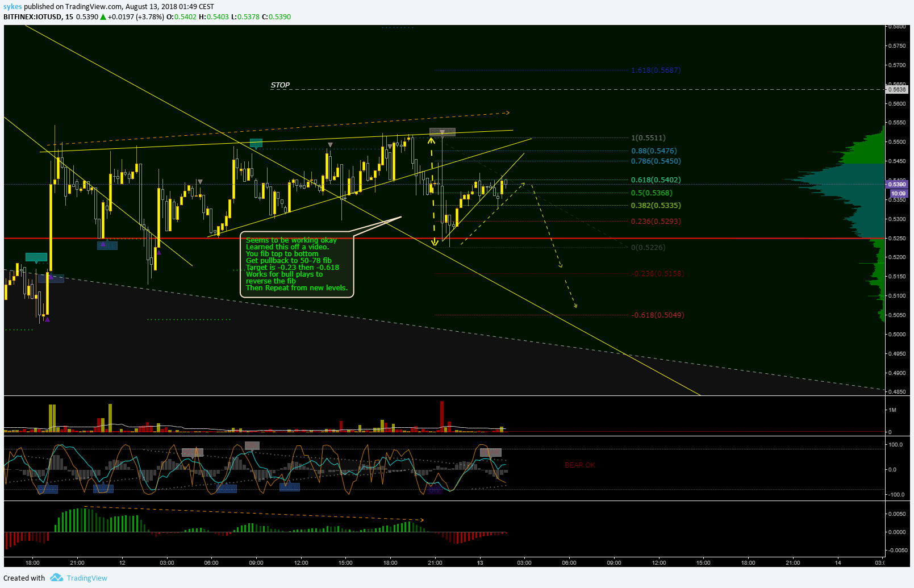This screenshot has width=914, height=588.
Task: Click the +0.0197 (+3.78%) change value
Action: 136,17
